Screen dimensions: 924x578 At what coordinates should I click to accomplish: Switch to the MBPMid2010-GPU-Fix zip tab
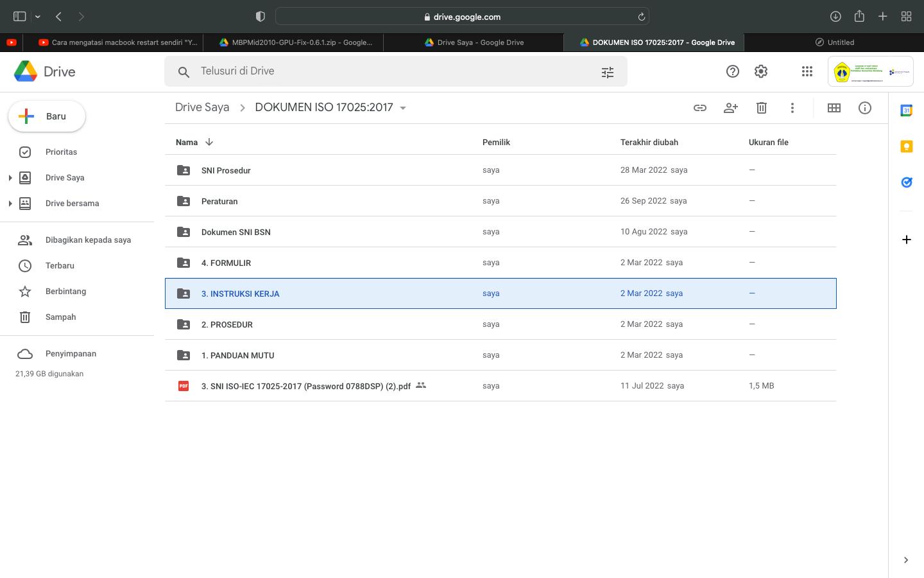[293, 42]
